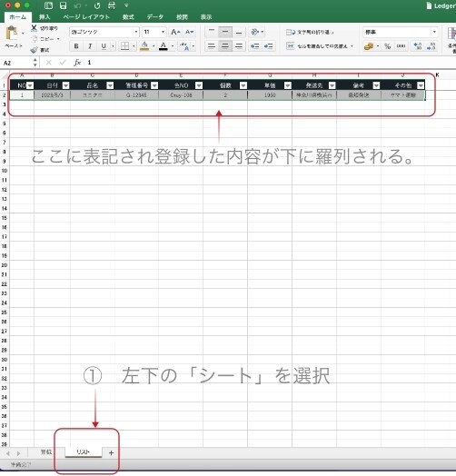The height and width of the screenshot is (476, 456).
Task: Click the Name Box showing A2
Action: click(17, 63)
